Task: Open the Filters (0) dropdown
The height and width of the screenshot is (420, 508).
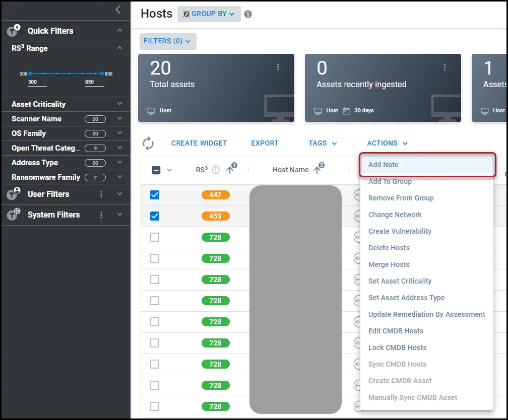Action: click(x=168, y=41)
